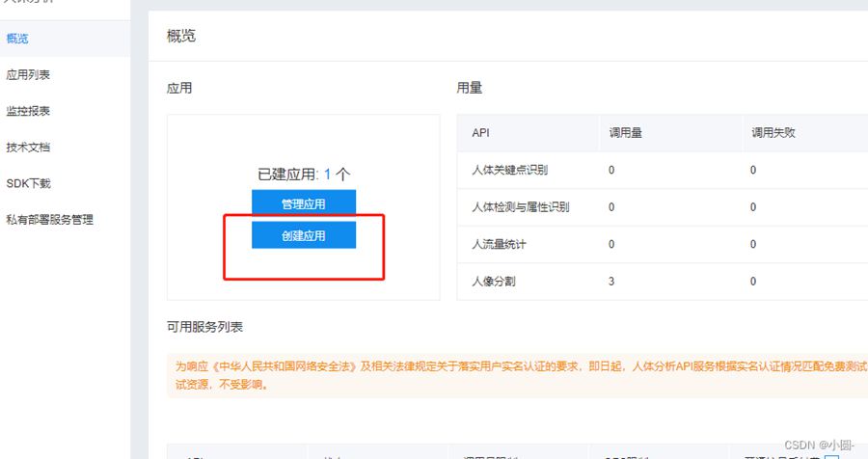Click the API column header in usage table

tap(481, 133)
